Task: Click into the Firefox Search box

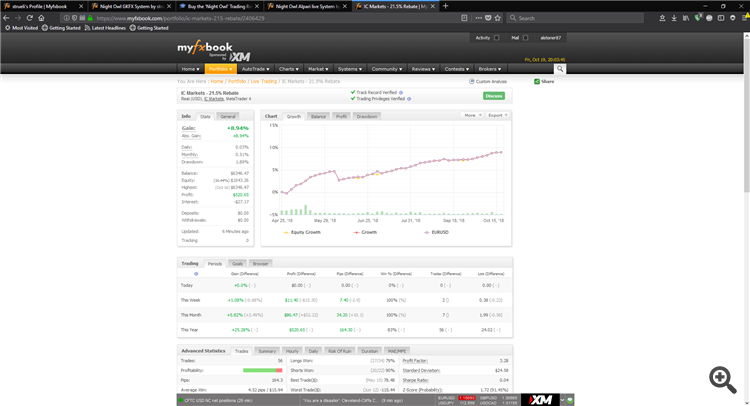Action: point(575,18)
